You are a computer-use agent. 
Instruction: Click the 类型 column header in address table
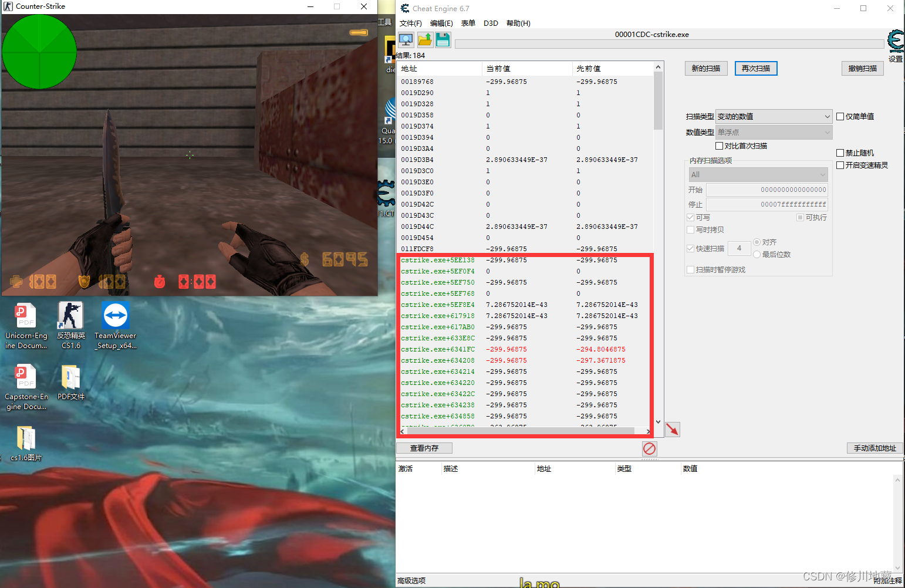coord(647,469)
